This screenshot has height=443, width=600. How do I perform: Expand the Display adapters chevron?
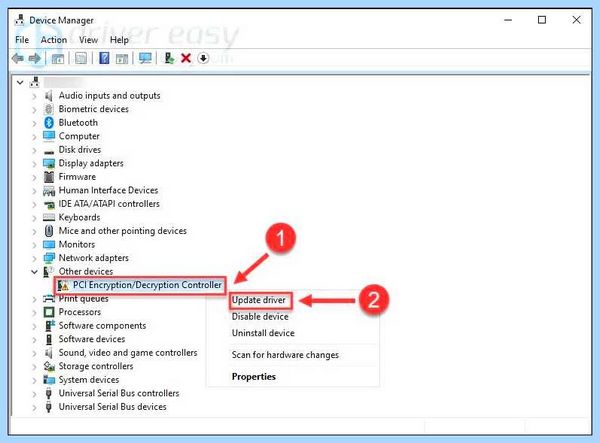pyautogui.click(x=34, y=164)
